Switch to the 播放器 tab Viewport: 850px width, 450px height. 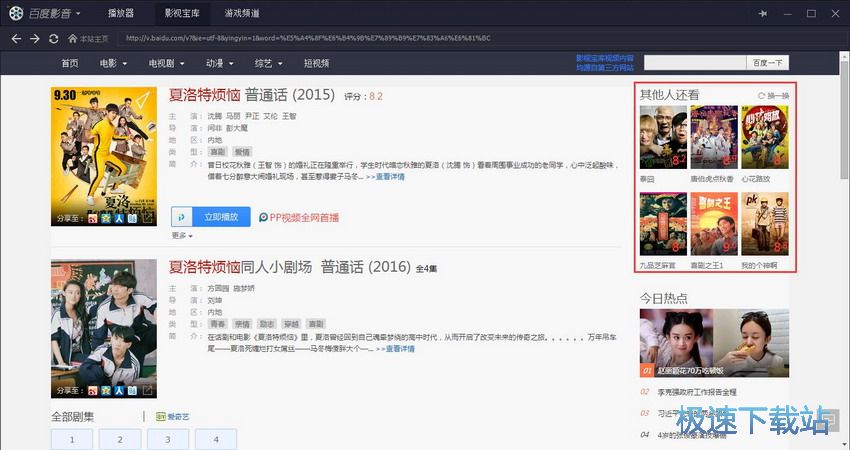point(121,13)
